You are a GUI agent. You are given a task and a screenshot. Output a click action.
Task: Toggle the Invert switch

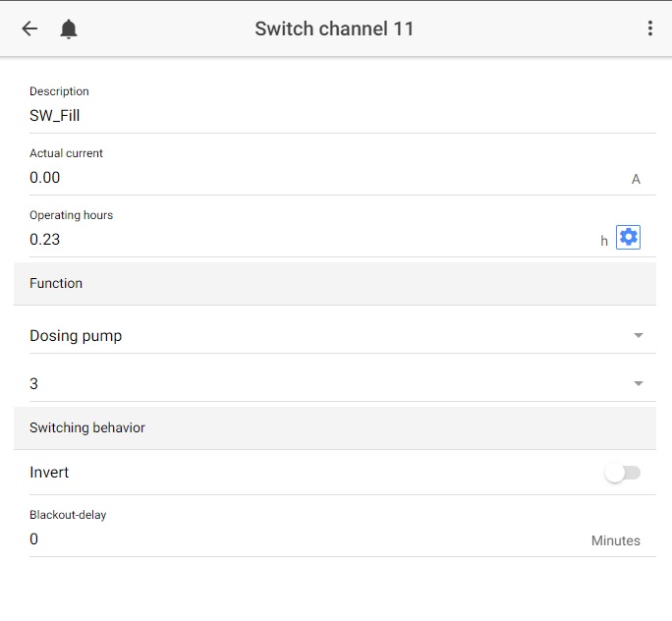click(x=623, y=474)
